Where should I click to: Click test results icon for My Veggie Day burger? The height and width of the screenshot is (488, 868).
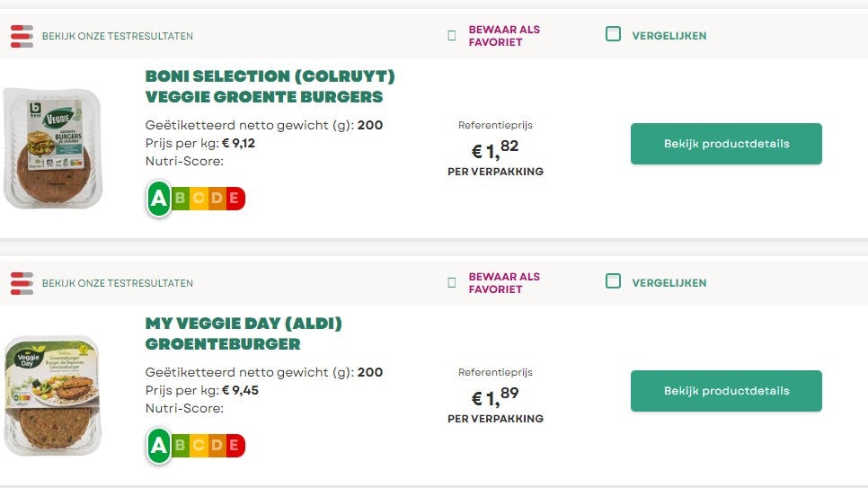(x=22, y=283)
